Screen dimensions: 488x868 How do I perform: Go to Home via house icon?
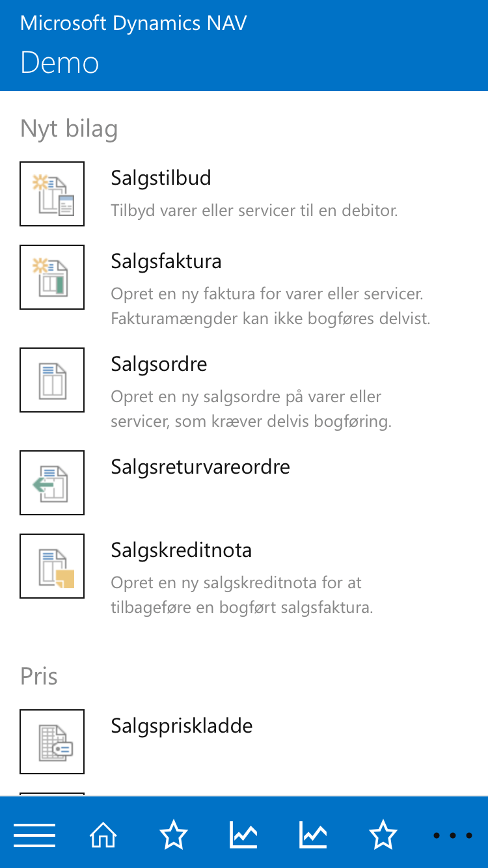(x=103, y=835)
